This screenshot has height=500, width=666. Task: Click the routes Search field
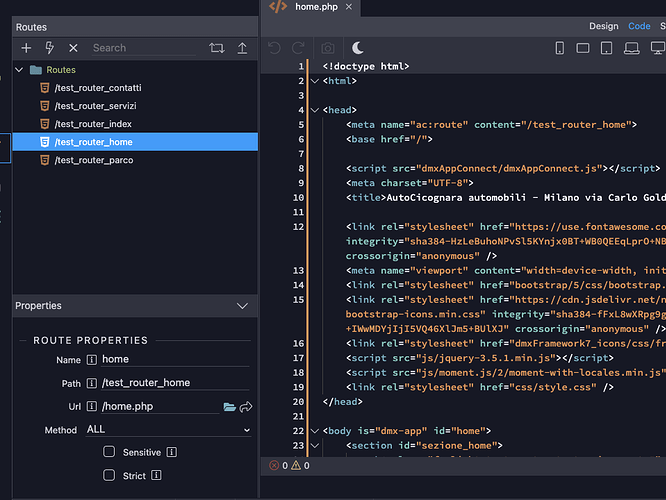pyautogui.click(x=144, y=48)
